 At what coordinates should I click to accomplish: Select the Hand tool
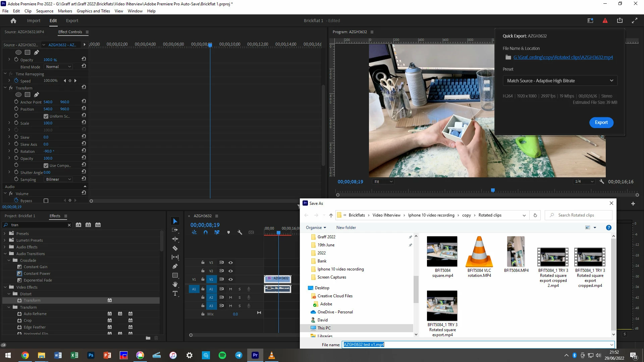pos(175,284)
